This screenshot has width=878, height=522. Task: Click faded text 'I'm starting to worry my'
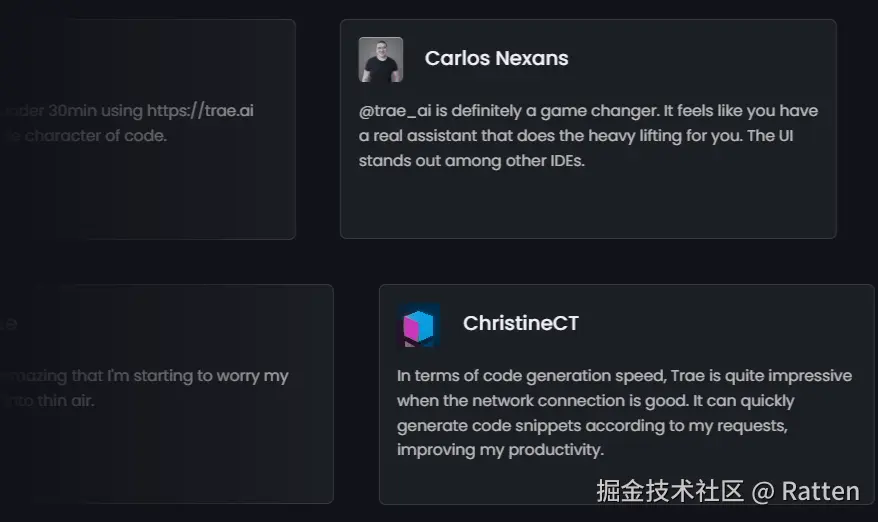click(x=190, y=376)
